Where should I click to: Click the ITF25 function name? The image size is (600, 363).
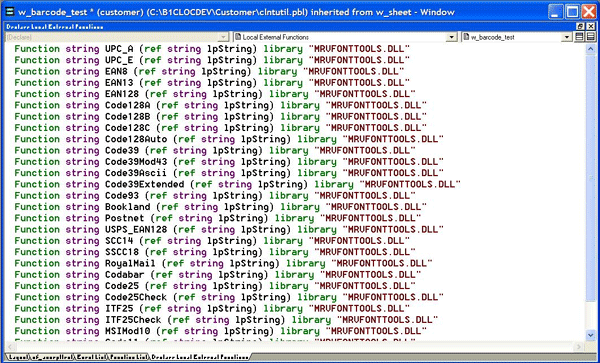tap(119, 309)
